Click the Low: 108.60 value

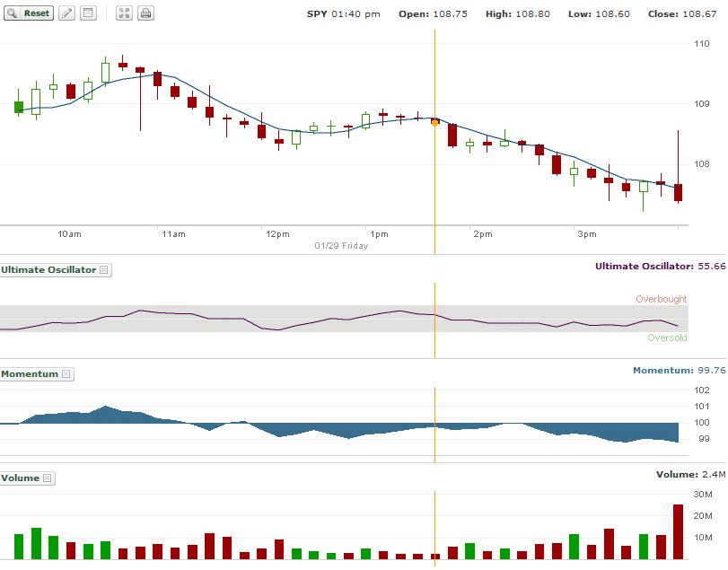599,14
